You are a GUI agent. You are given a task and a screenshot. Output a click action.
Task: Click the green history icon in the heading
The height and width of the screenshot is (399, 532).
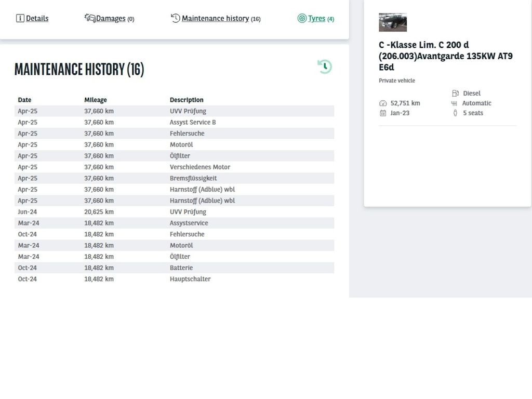(x=324, y=66)
